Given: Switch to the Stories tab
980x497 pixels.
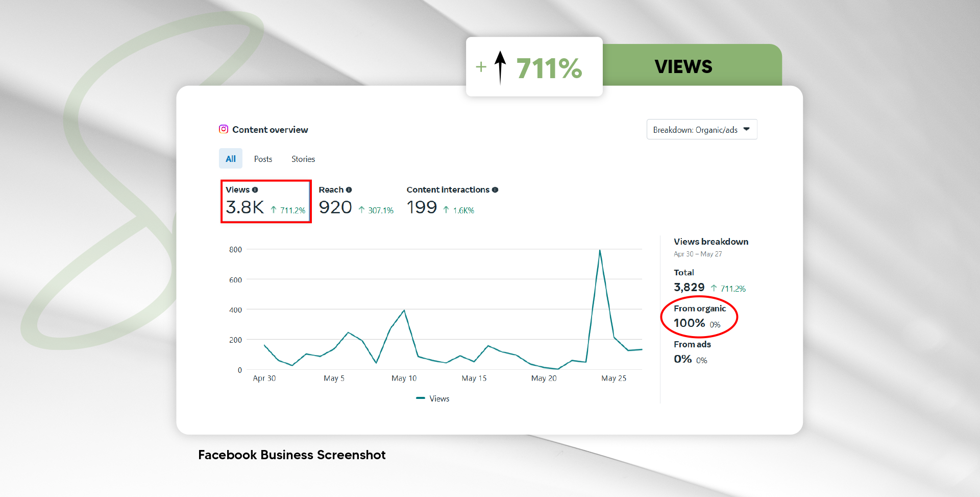Looking at the screenshot, I should [x=303, y=159].
